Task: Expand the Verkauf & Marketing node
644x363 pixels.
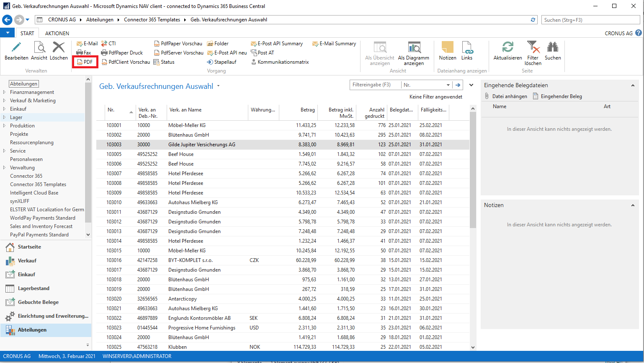Action: click(x=5, y=101)
